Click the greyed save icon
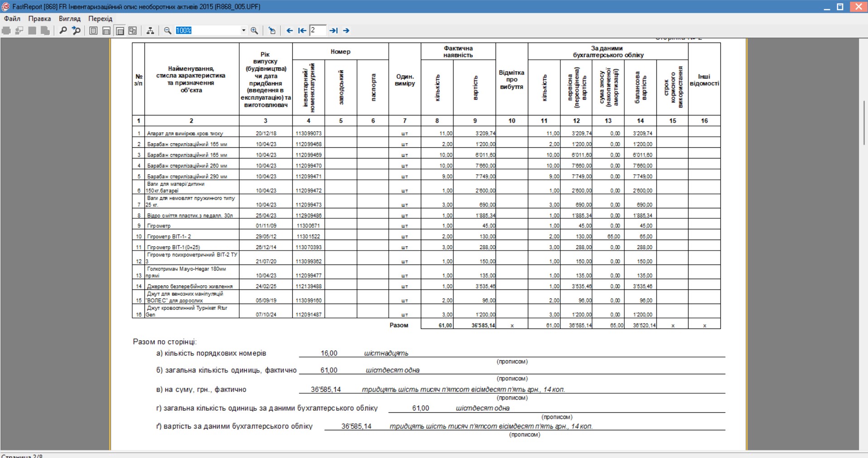 [x=32, y=30]
